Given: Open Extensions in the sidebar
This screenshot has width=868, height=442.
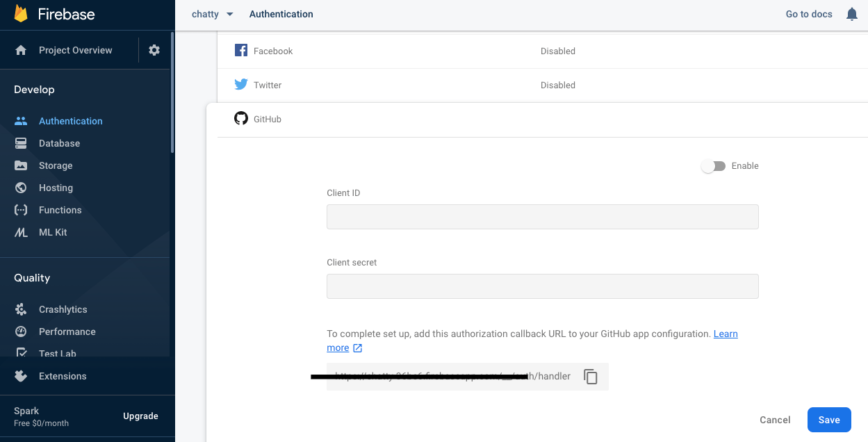Looking at the screenshot, I should tap(63, 376).
